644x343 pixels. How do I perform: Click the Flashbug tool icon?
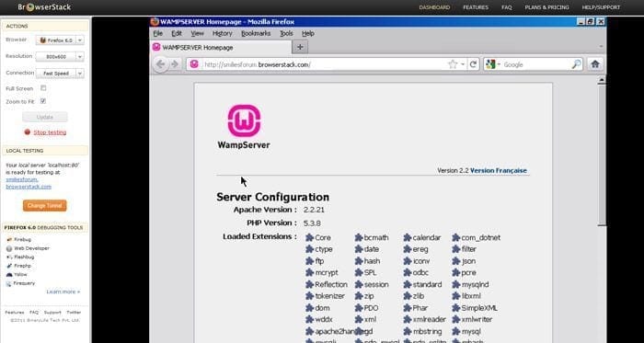pos(8,257)
